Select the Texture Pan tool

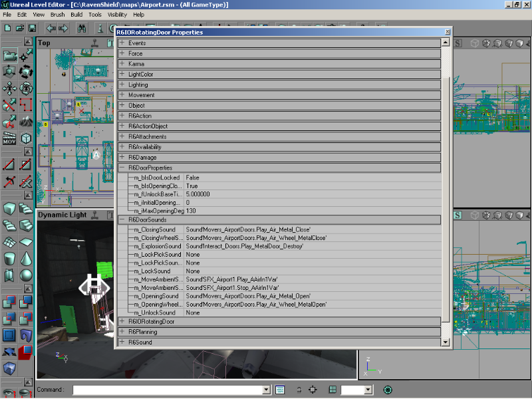coord(9,88)
